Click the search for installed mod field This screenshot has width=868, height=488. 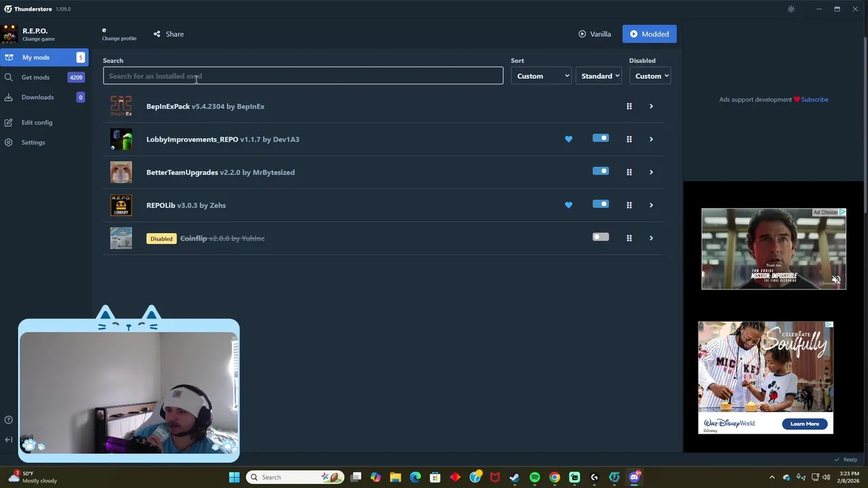tap(303, 76)
